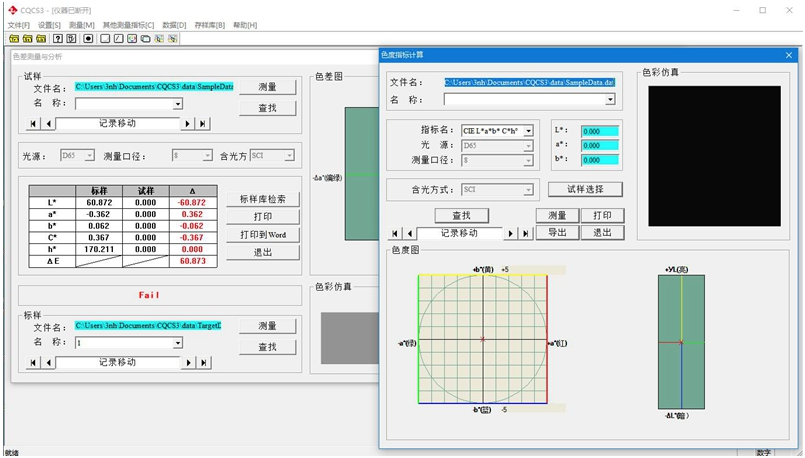Jump to last record in 试样 section
The height and width of the screenshot is (458, 805).
coord(203,124)
